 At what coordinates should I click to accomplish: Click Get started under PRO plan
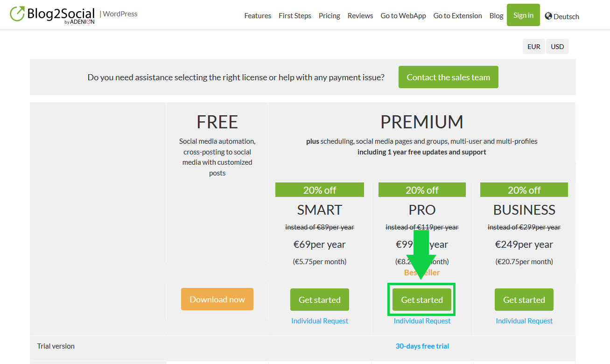(422, 300)
